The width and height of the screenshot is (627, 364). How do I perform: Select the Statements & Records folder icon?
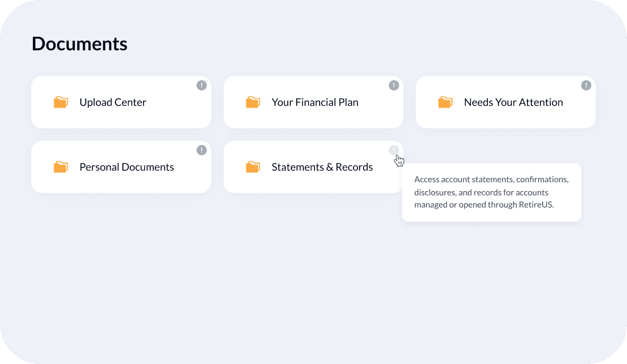(x=253, y=167)
